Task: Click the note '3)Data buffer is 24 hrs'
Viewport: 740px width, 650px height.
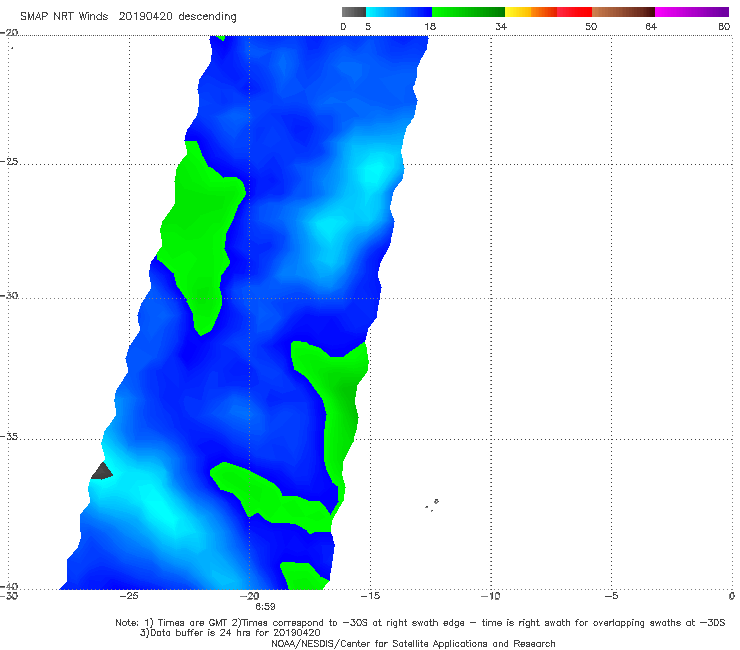Action: 230,633
